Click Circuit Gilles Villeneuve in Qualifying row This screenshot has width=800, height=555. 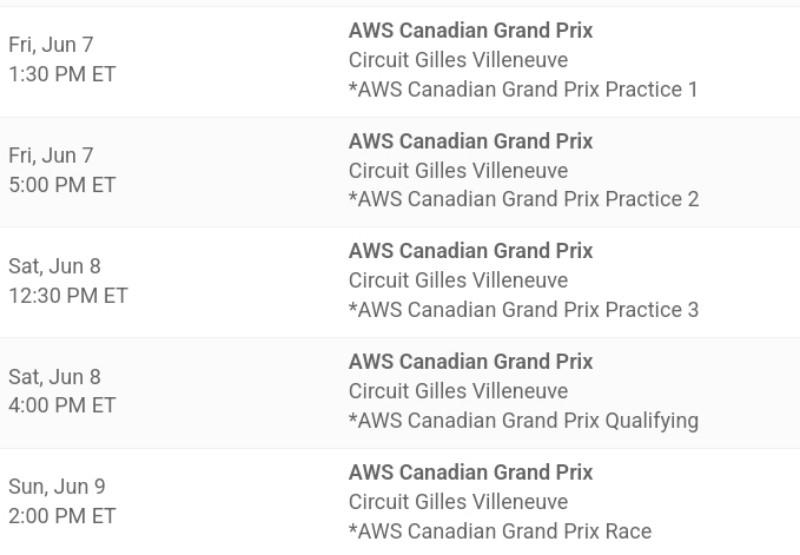tap(458, 391)
